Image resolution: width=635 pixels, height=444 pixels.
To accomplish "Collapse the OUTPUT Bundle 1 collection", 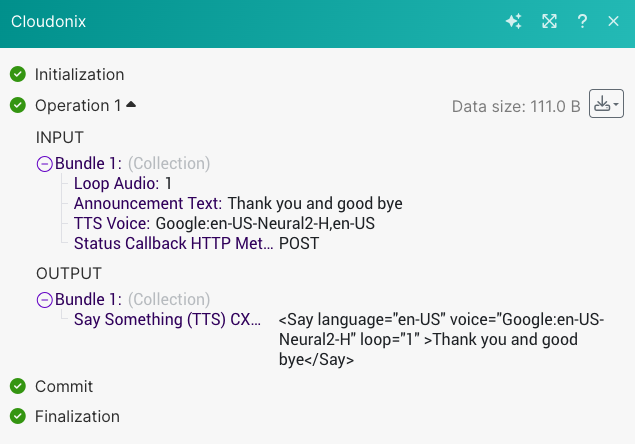I will (x=44, y=299).
